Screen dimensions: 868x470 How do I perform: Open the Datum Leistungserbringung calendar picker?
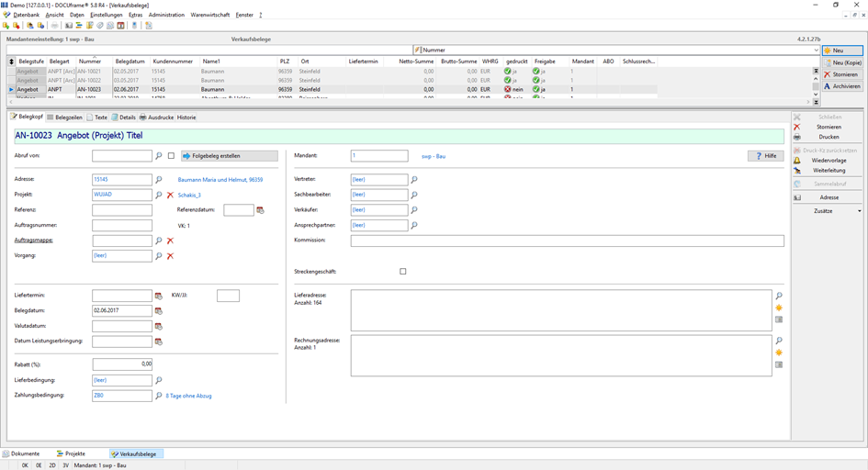pos(158,341)
